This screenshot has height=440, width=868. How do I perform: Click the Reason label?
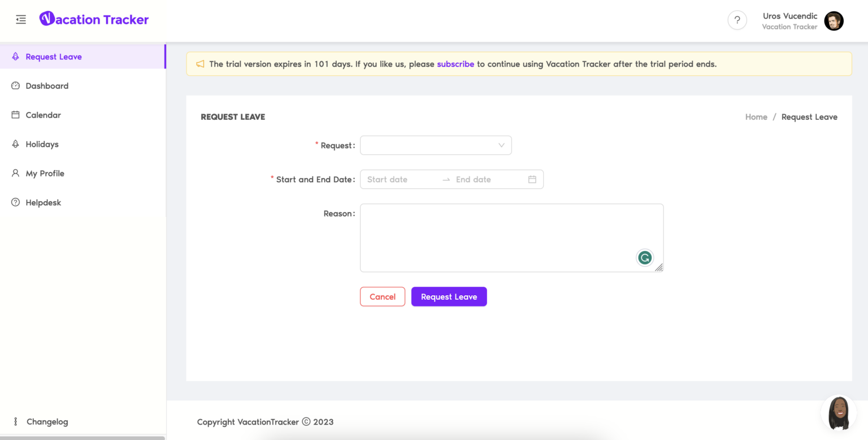click(338, 213)
